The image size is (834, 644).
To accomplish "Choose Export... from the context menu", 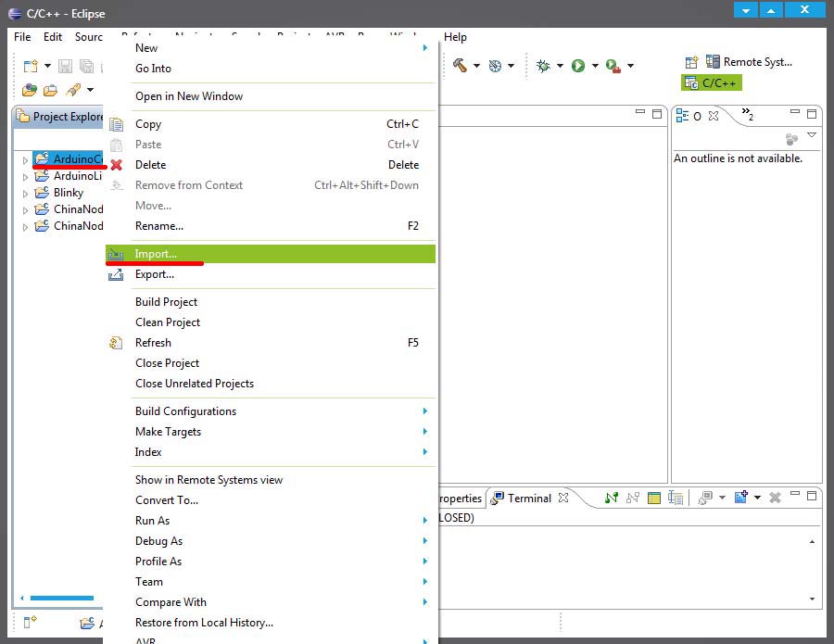I will [x=271, y=274].
